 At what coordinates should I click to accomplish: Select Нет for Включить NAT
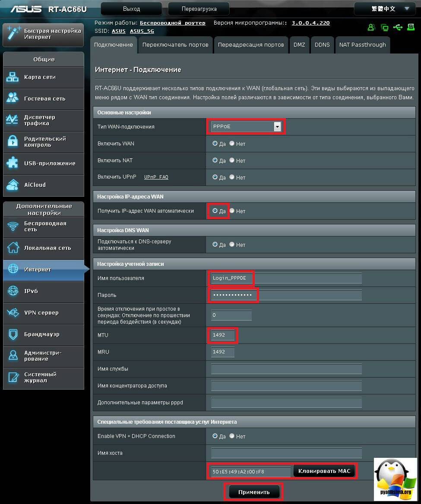click(232, 161)
